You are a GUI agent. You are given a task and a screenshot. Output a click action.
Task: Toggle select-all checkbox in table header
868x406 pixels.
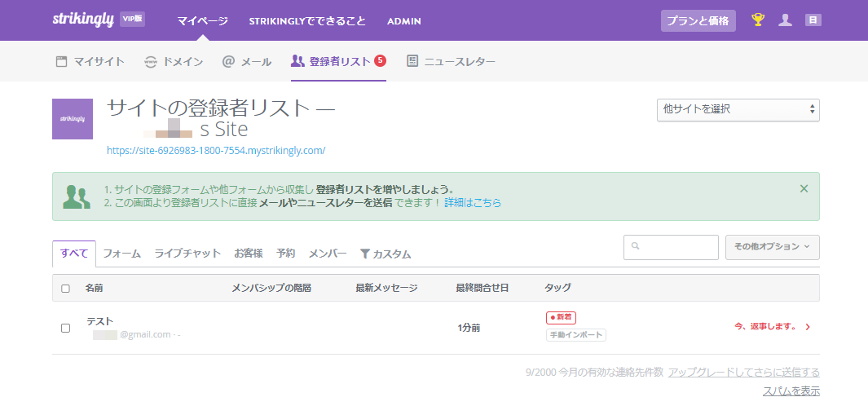click(65, 289)
